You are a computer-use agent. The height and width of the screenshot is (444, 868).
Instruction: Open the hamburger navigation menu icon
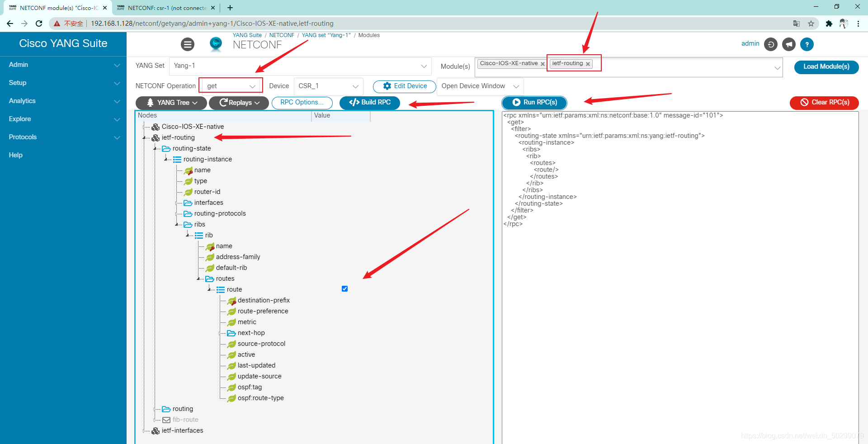[x=188, y=44]
